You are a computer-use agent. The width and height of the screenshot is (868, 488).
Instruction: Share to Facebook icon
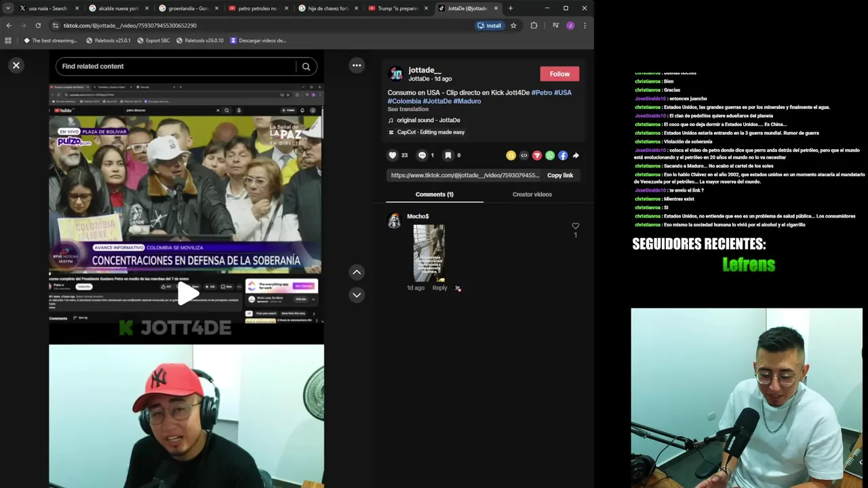tap(563, 155)
